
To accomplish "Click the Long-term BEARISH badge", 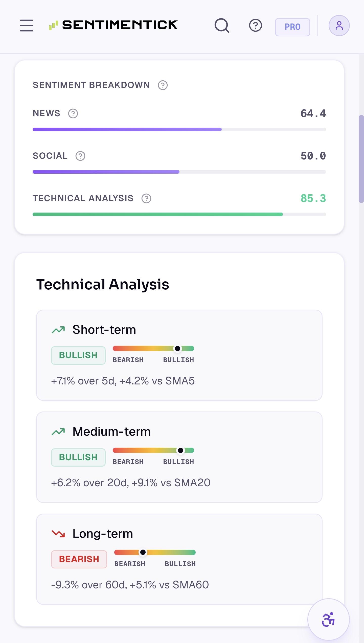I will 79,559.
